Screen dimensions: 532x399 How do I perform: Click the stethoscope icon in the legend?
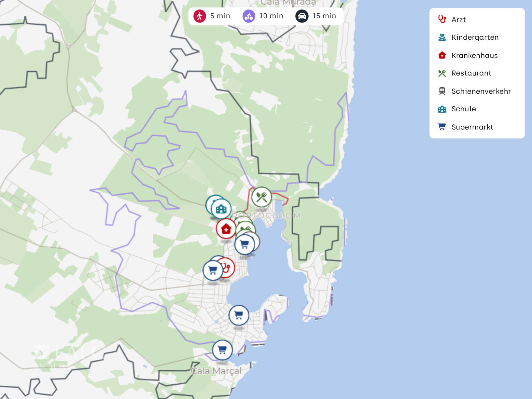pyautogui.click(x=442, y=20)
